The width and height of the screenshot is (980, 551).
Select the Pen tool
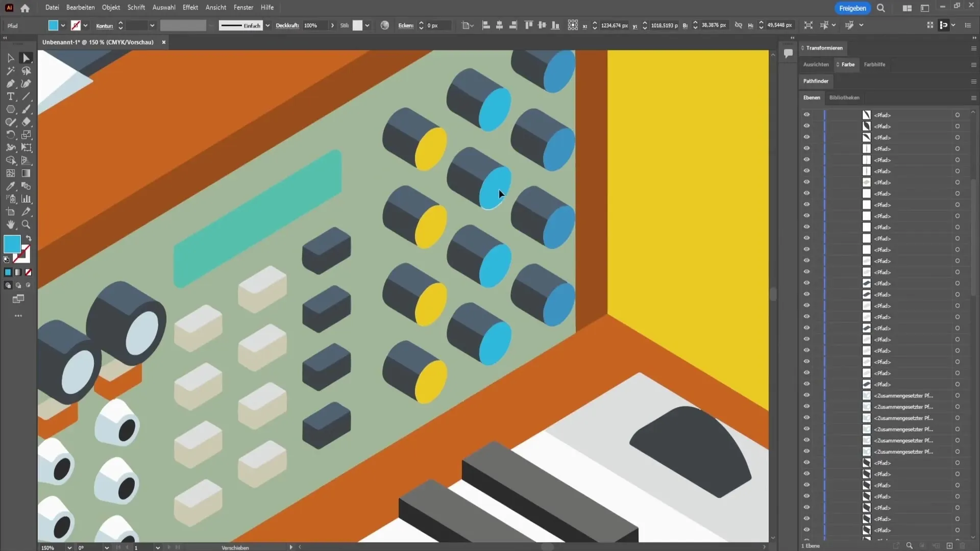point(10,84)
